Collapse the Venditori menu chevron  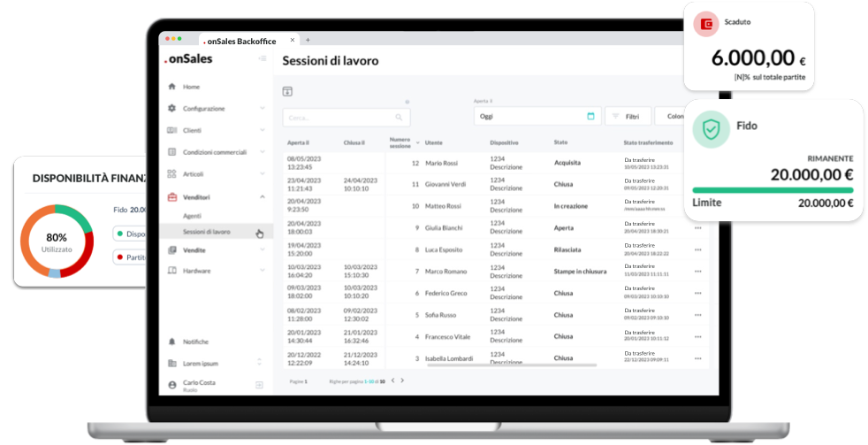(262, 196)
